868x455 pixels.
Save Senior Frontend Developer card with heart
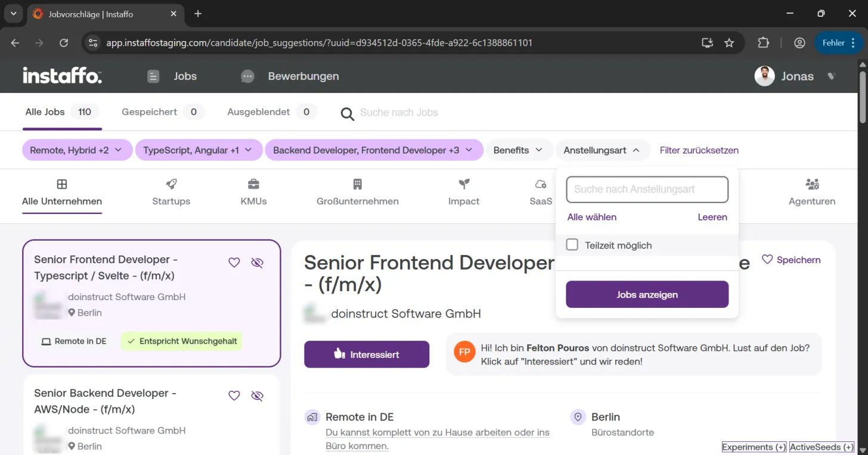pyautogui.click(x=234, y=263)
